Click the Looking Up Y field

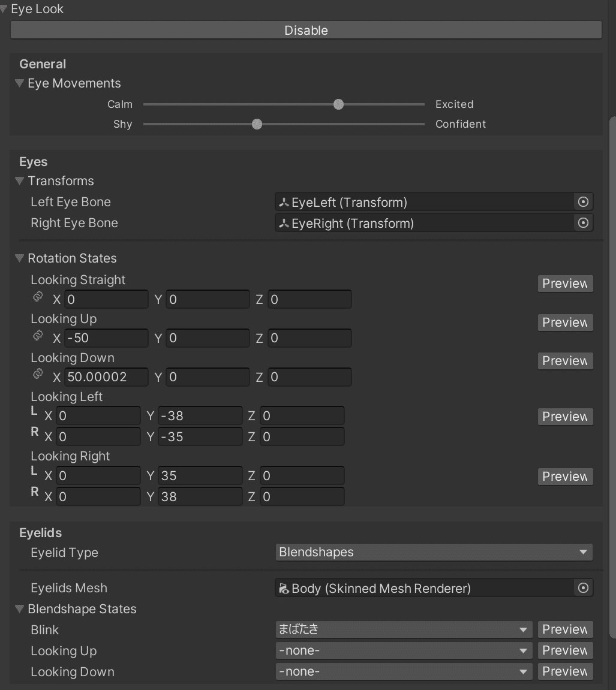(208, 338)
